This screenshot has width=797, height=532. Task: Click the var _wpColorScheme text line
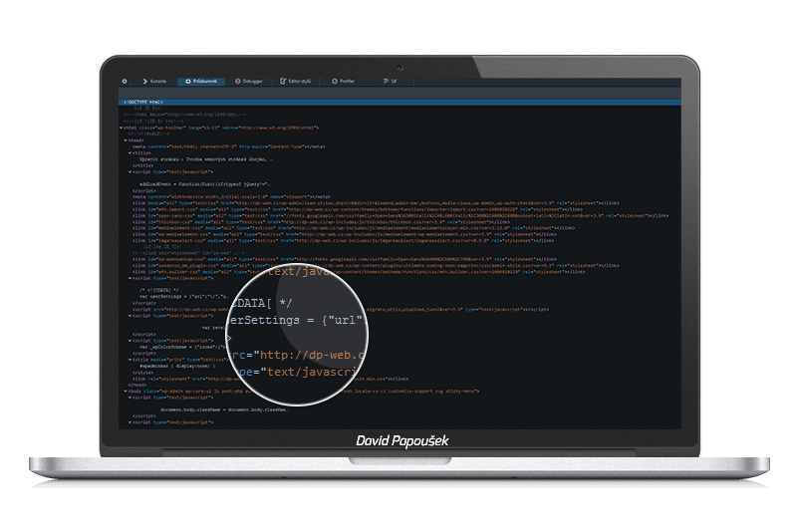182,347
